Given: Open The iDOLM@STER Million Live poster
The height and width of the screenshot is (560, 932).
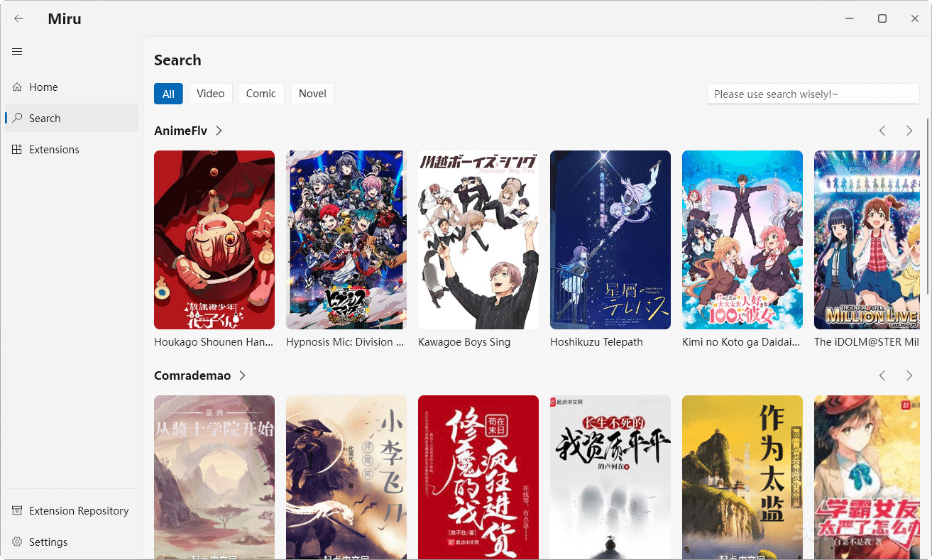Looking at the screenshot, I should 867,240.
